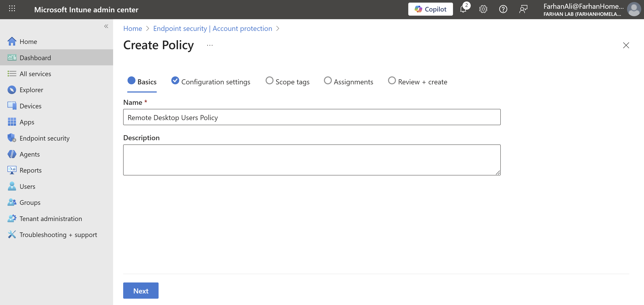Click the Next button
The height and width of the screenshot is (305, 644).
pyautogui.click(x=141, y=290)
